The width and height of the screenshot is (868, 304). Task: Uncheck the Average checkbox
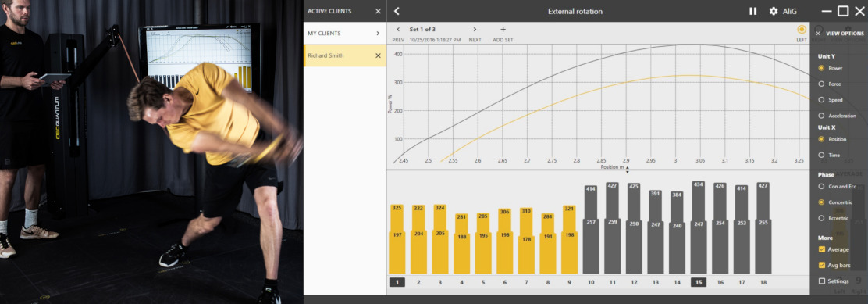[x=821, y=249]
